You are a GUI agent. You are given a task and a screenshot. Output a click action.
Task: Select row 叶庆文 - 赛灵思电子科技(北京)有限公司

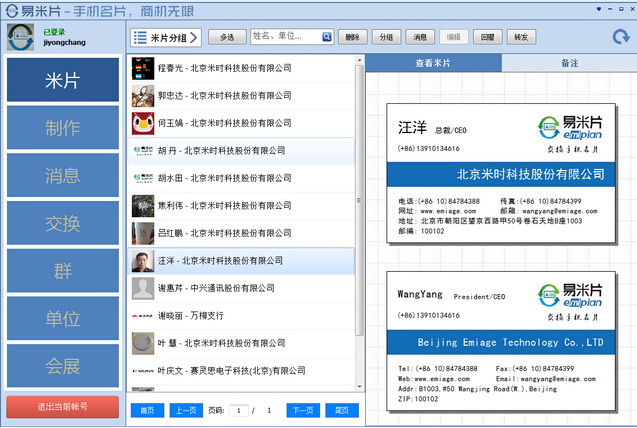tap(242, 371)
